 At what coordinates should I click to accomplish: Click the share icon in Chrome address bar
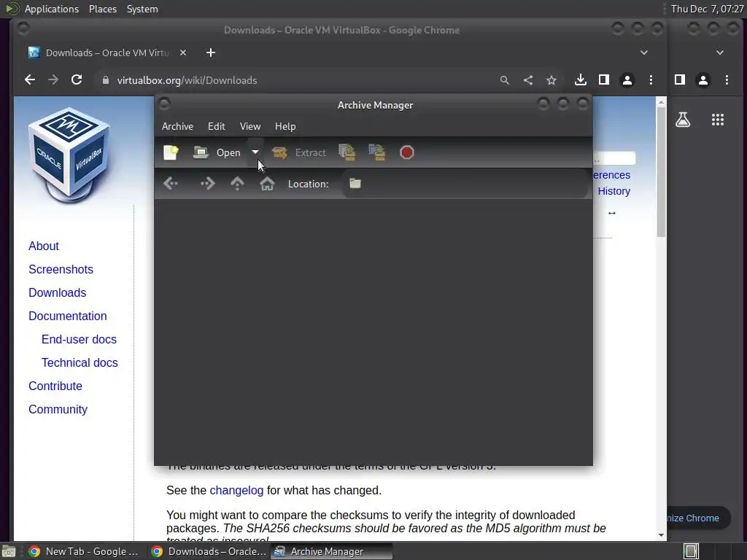[528, 80]
